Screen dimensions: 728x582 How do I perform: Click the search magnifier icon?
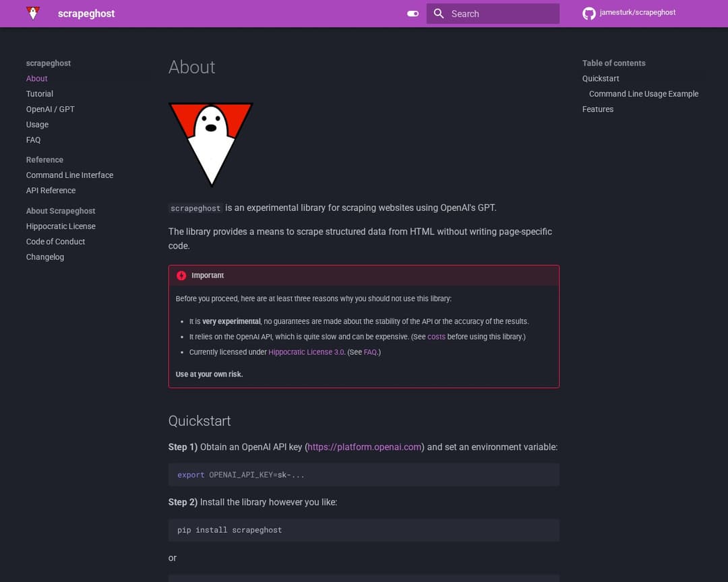[439, 13]
